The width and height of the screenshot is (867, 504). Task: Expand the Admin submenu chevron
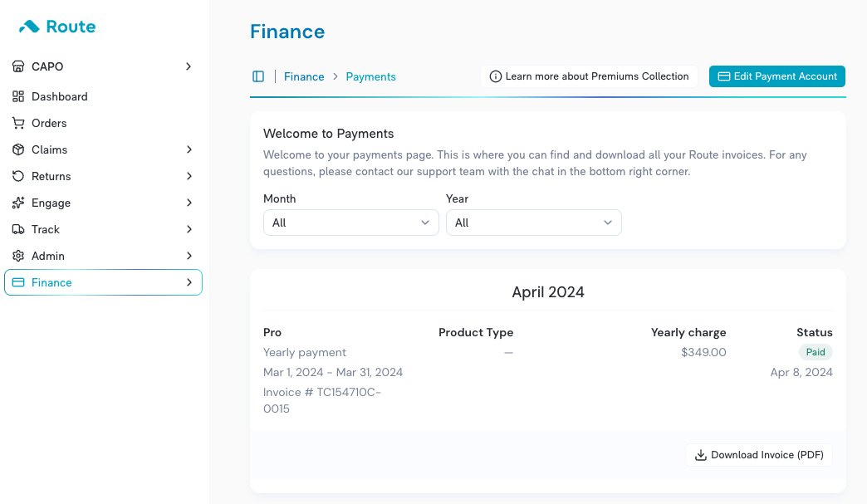click(189, 256)
